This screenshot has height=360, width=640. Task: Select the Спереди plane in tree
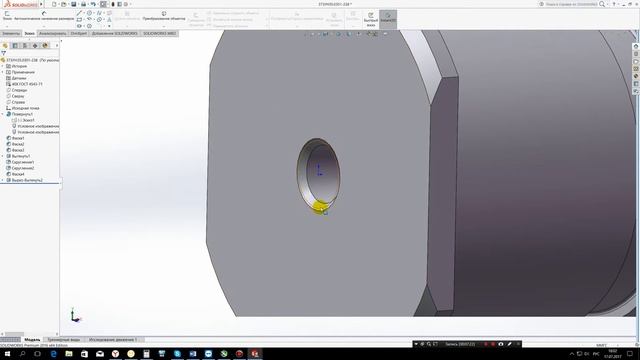[17, 90]
